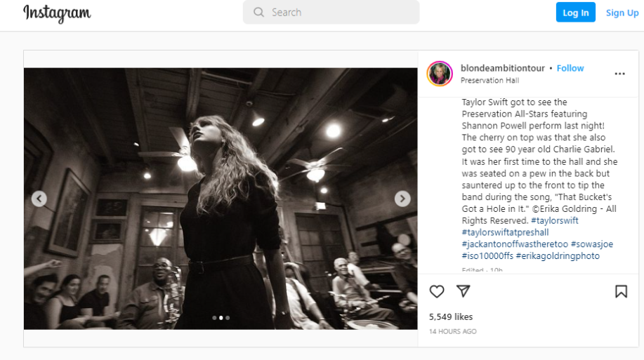The width and height of the screenshot is (644, 360).
Task: Open the #taylorswiftatpreshall hashtag
Action: click(x=505, y=232)
